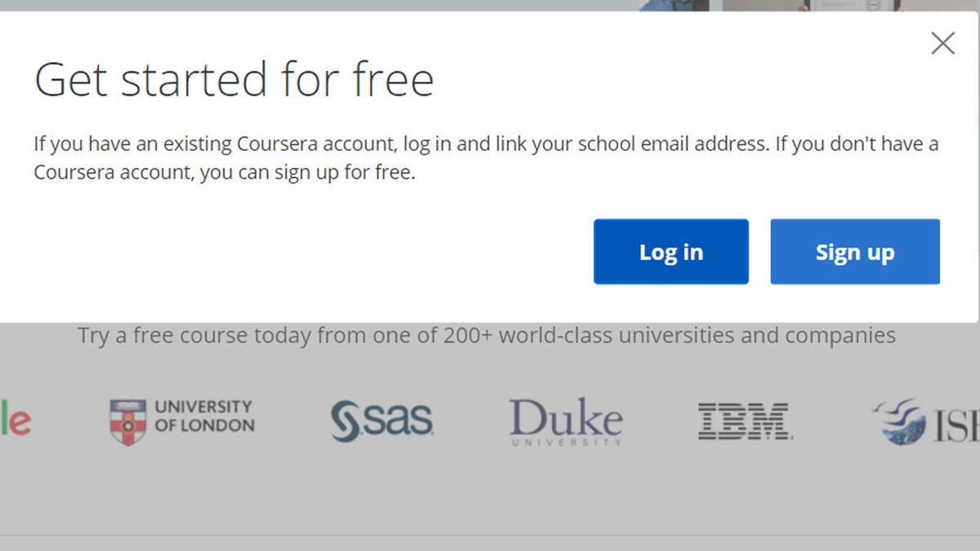Close the Get started for free dialog

942,43
